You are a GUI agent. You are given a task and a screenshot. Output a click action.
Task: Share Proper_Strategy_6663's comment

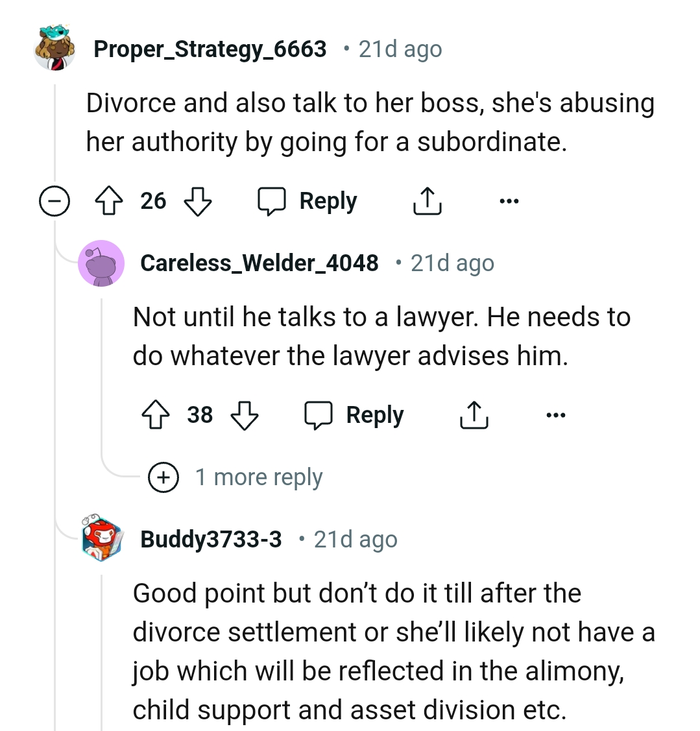click(427, 200)
